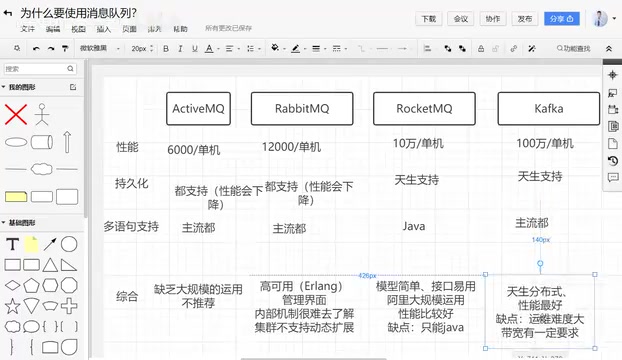The height and width of the screenshot is (360, 622).
Task: Open the page document icon in sidebar
Action: 612,143
